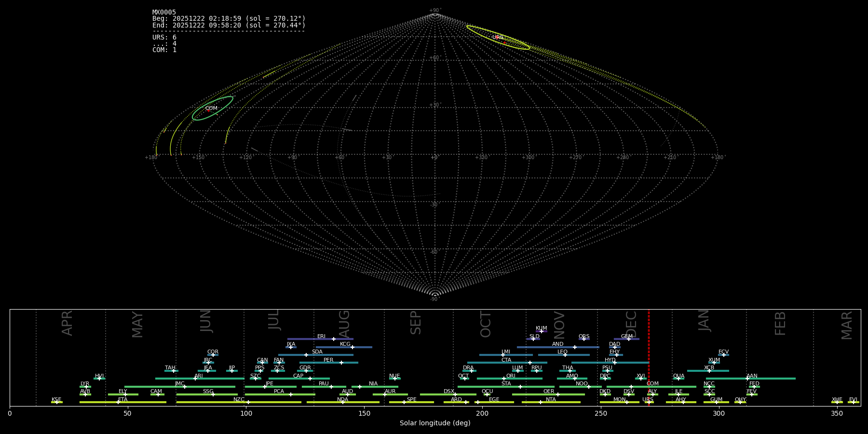Viewport: 868px width, 434px height.
Task: Click the URS radiant label on sky map
Action: coord(498,38)
